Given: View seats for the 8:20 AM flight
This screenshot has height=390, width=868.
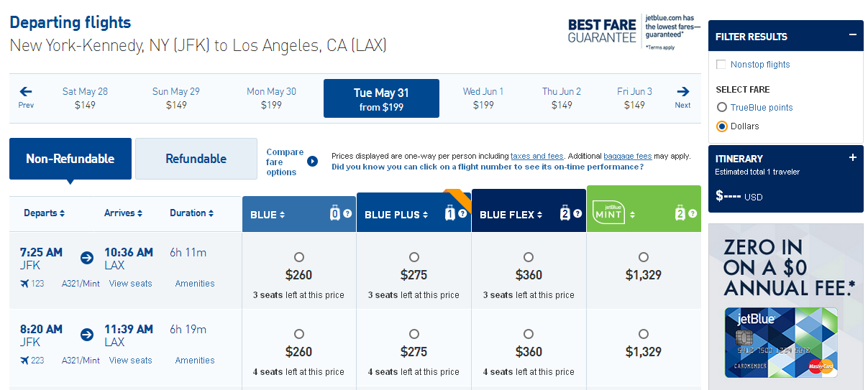Looking at the screenshot, I should tap(130, 361).
